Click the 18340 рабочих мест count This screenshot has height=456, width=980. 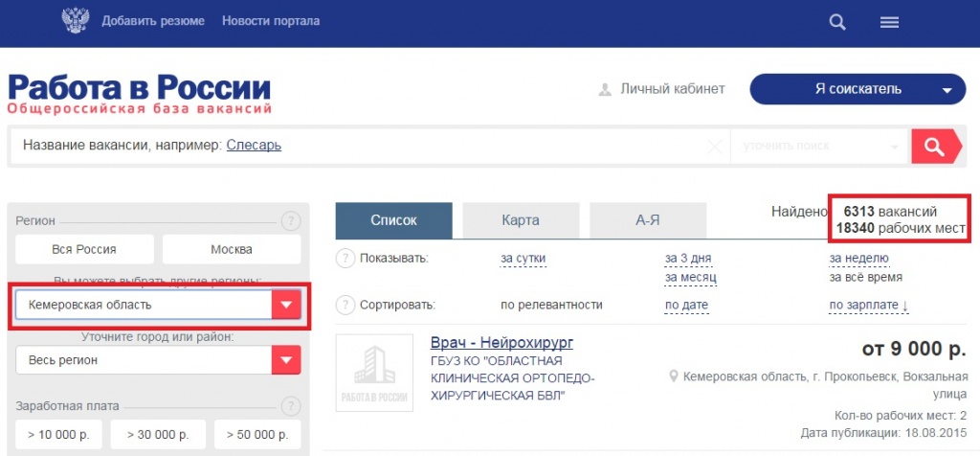(901, 228)
